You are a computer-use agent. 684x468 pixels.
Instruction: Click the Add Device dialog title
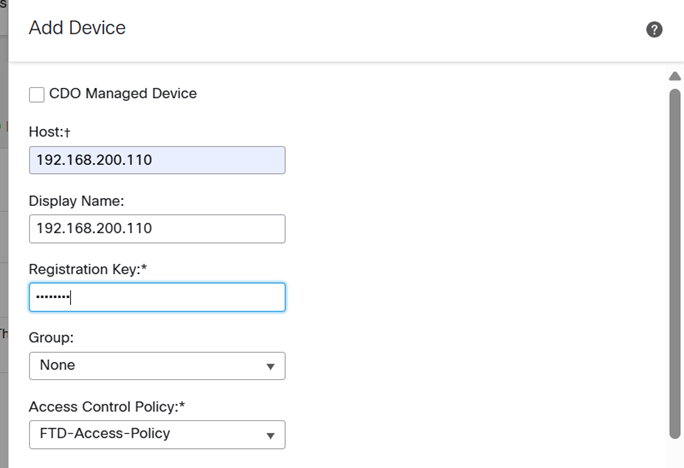(x=77, y=28)
